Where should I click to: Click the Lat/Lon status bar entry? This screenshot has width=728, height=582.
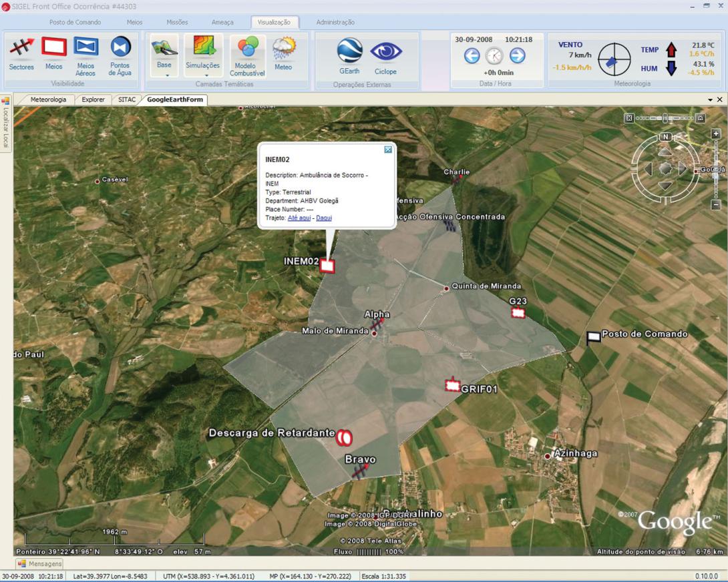[x=110, y=577]
